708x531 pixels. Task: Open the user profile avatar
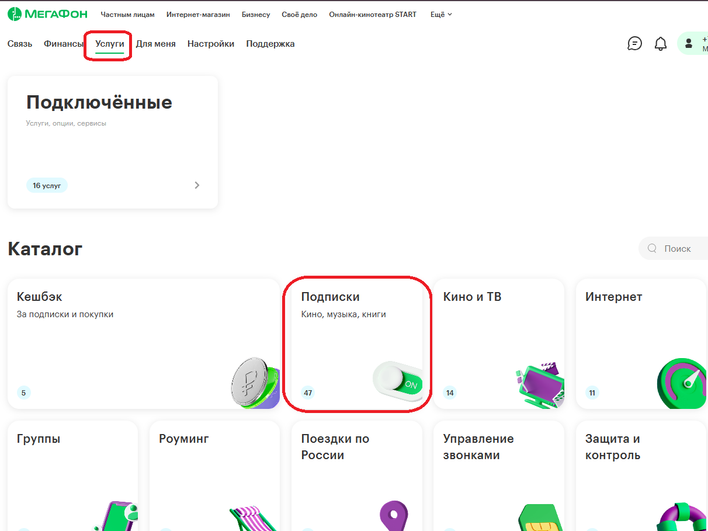tap(689, 44)
